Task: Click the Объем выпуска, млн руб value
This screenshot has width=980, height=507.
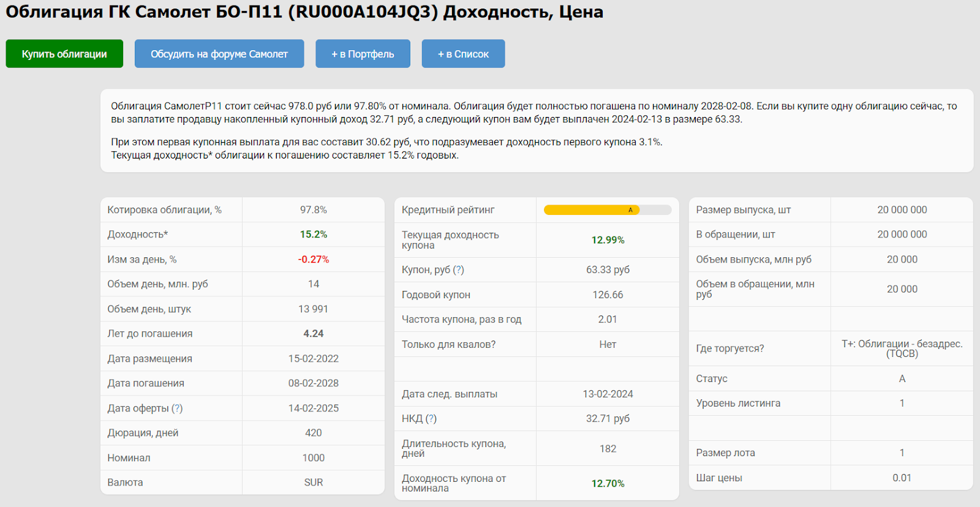Action: [902, 260]
